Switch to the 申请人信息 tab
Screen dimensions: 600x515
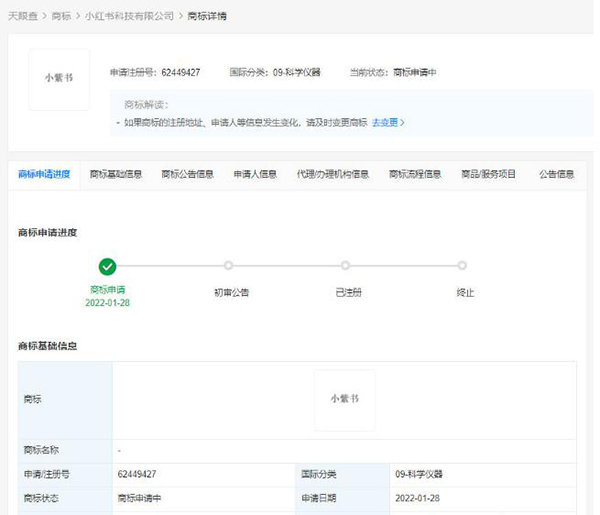tap(255, 174)
